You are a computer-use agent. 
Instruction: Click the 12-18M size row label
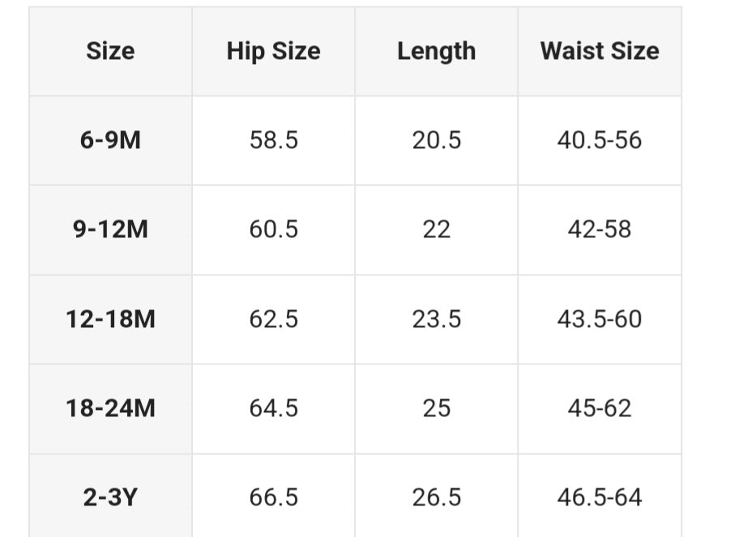point(110,319)
